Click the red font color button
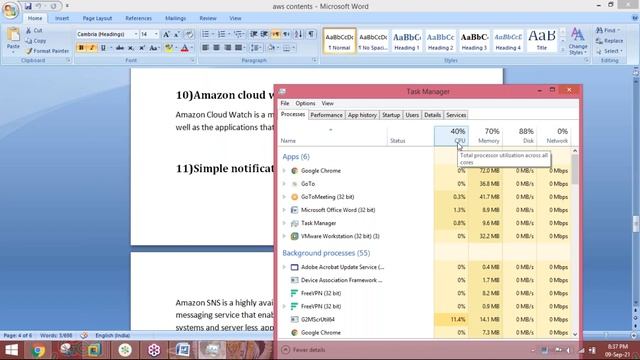Screen dimensions: 640x360 click(184, 48)
